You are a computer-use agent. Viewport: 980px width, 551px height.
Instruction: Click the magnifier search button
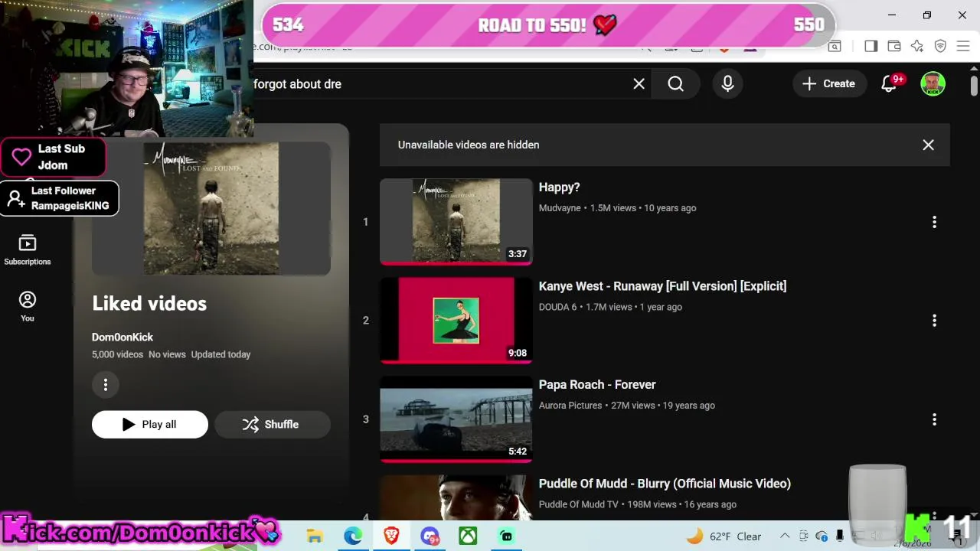pyautogui.click(x=675, y=84)
